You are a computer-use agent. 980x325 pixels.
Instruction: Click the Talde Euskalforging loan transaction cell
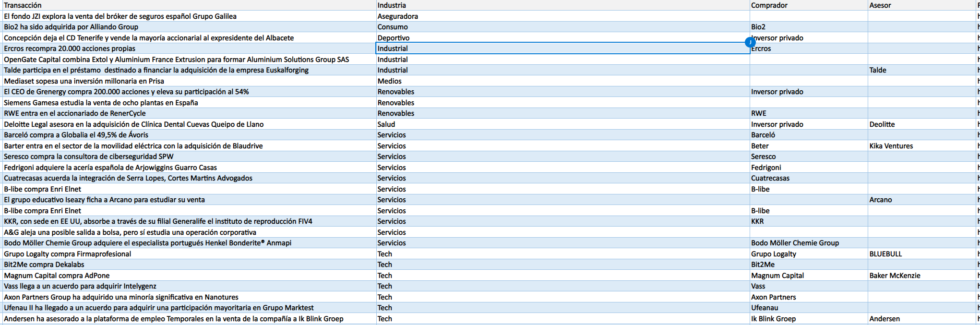189,70
